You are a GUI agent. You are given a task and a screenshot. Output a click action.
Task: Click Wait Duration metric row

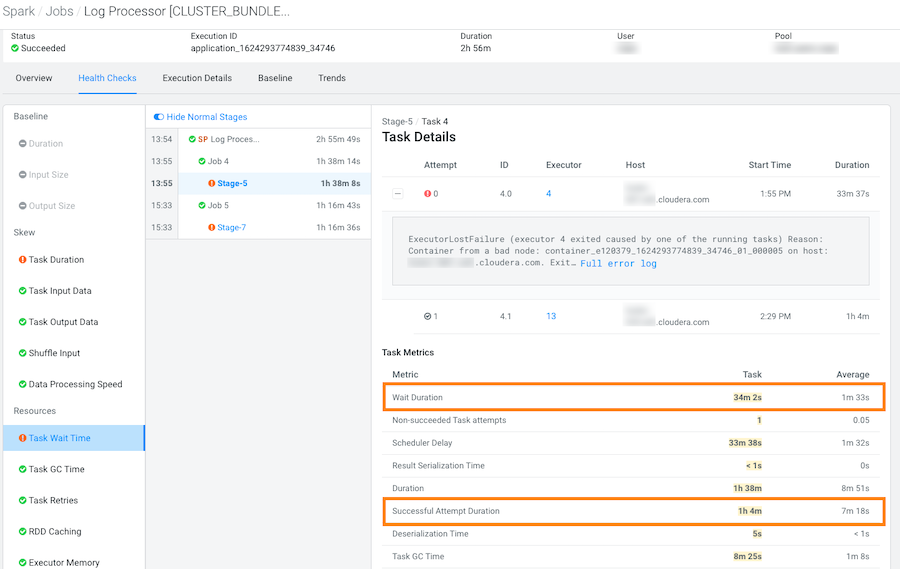coord(631,397)
